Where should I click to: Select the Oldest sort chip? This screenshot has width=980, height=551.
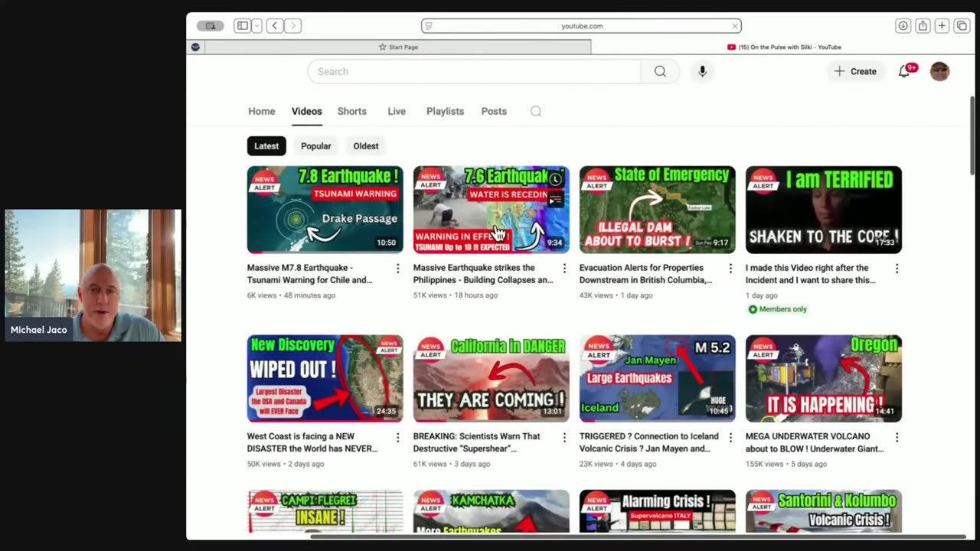[x=366, y=145]
